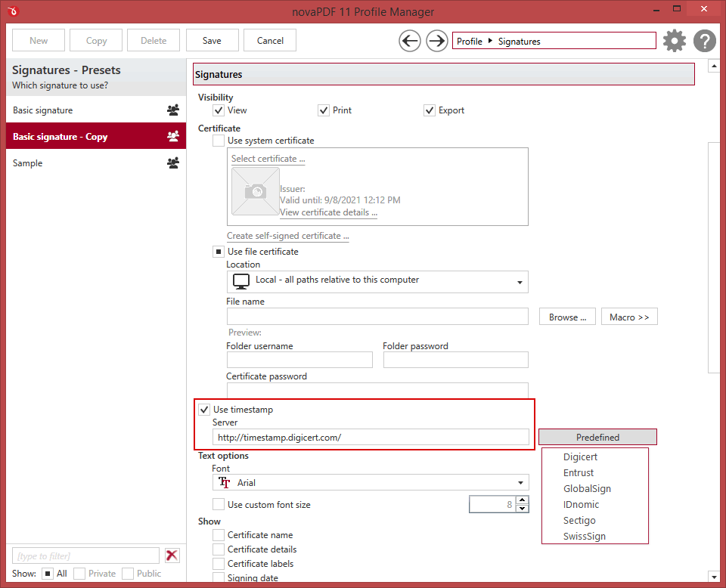This screenshot has height=588, width=726.
Task: Increase font size with the up spinner
Action: point(523,500)
